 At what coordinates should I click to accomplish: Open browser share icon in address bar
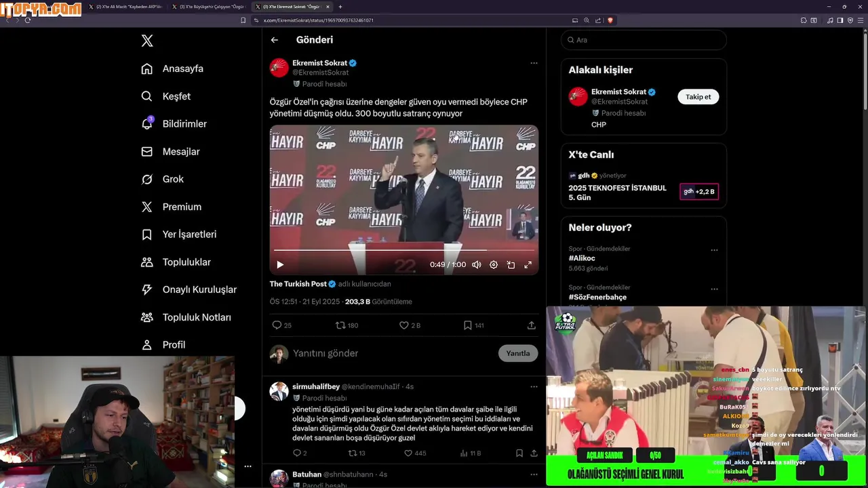598,20
